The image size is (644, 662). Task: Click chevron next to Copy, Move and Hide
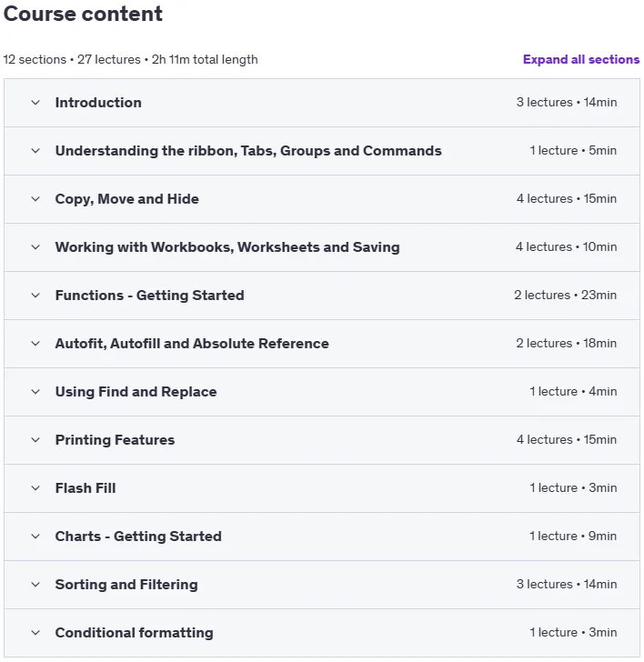[35, 199]
